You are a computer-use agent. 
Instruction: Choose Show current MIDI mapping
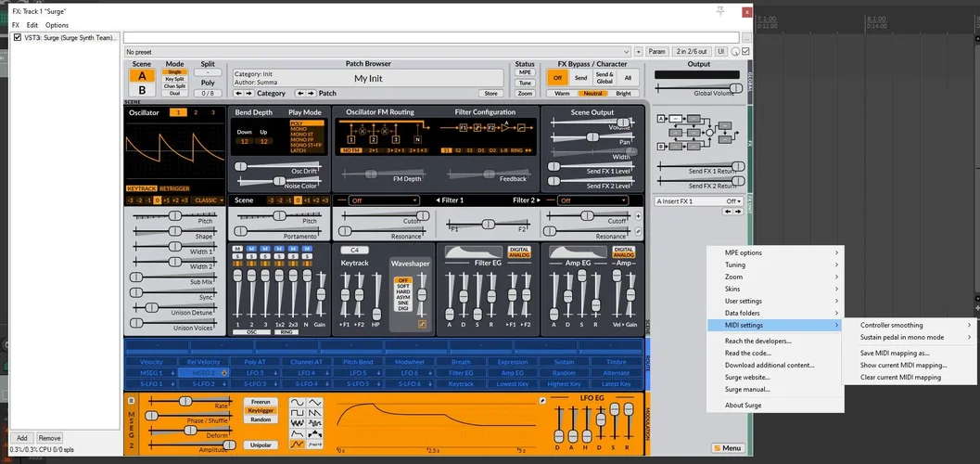click(x=900, y=365)
